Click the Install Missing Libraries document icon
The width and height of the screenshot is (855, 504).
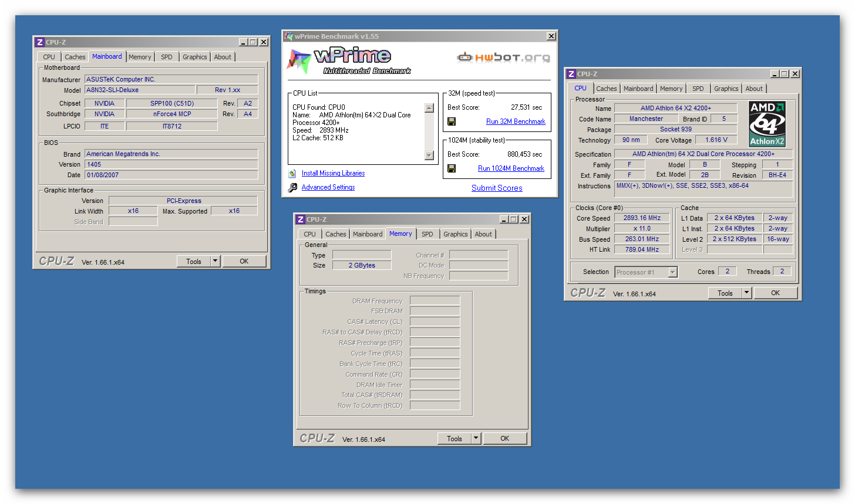[292, 173]
